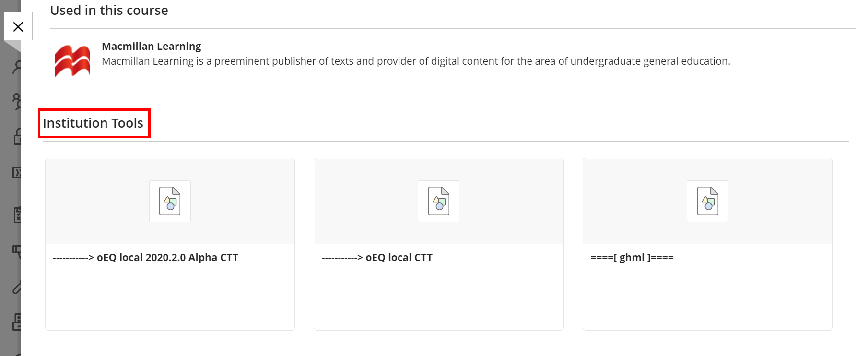Click the Alpha CTT placeholder document icon
This screenshot has height=356, width=868.
(x=170, y=201)
